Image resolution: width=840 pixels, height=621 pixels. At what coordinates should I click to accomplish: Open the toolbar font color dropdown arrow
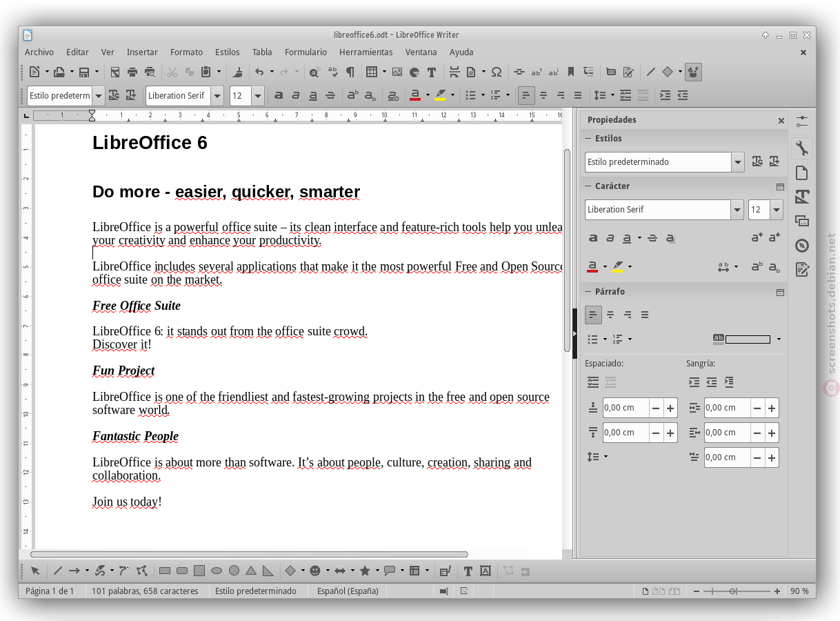[428, 95]
